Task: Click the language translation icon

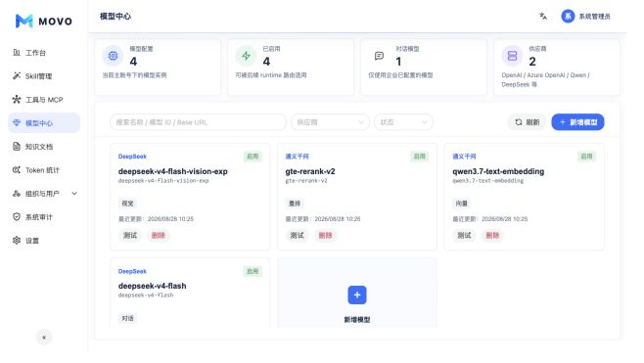Action: 543,16
